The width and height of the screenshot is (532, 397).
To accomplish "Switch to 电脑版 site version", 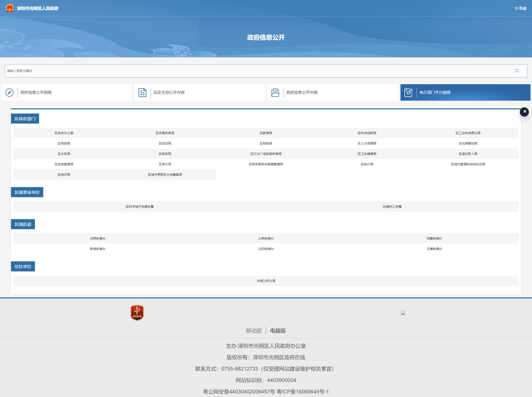I will coord(278,331).
